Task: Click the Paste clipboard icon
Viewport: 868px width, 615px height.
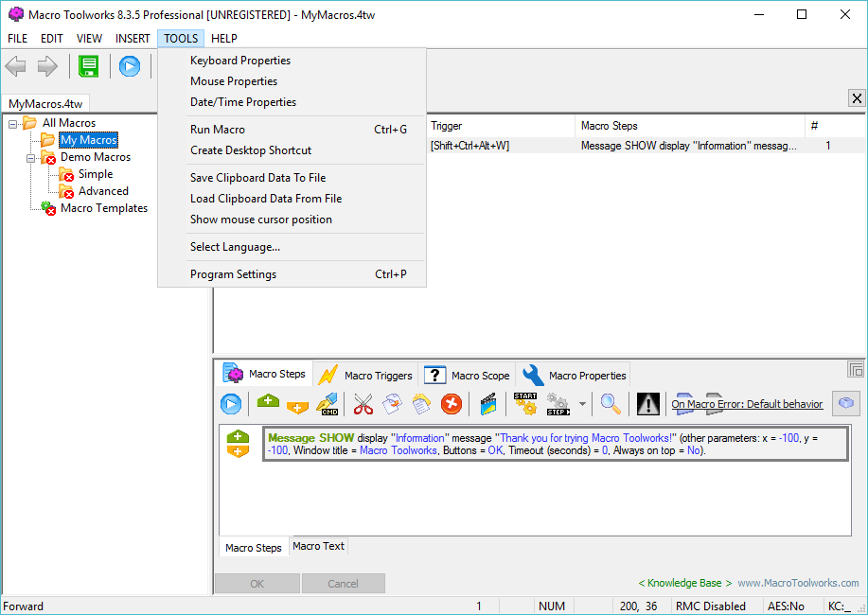Action: pyautogui.click(x=421, y=404)
